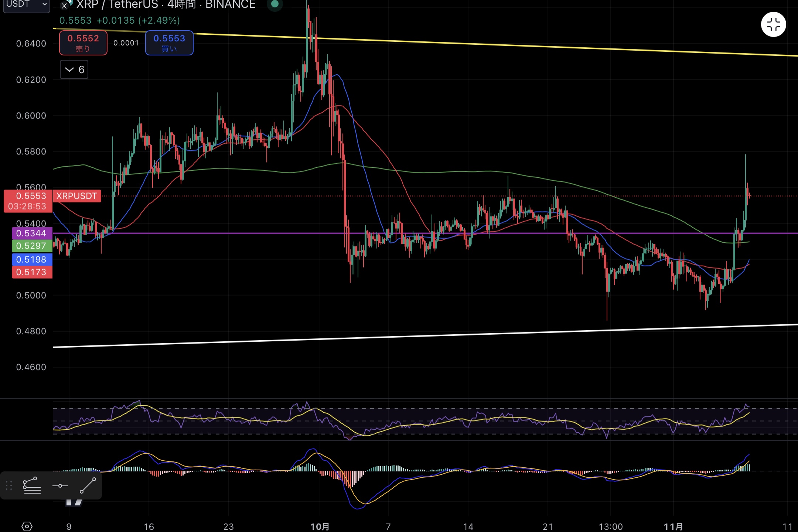Select the red 0.5173 moving average label
This screenshot has height=532, width=798.
(x=32, y=272)
